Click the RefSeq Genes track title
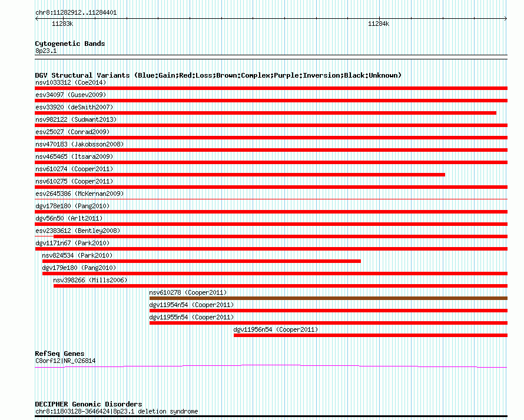 tap(60, 354)
